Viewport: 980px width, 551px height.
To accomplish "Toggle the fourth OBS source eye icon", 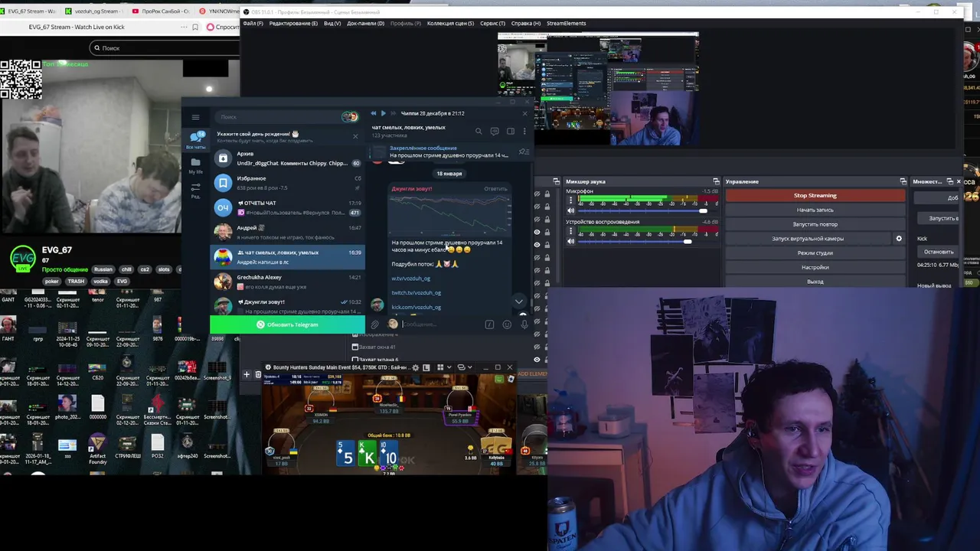I will pyautogui.click(x=537, y=232).
